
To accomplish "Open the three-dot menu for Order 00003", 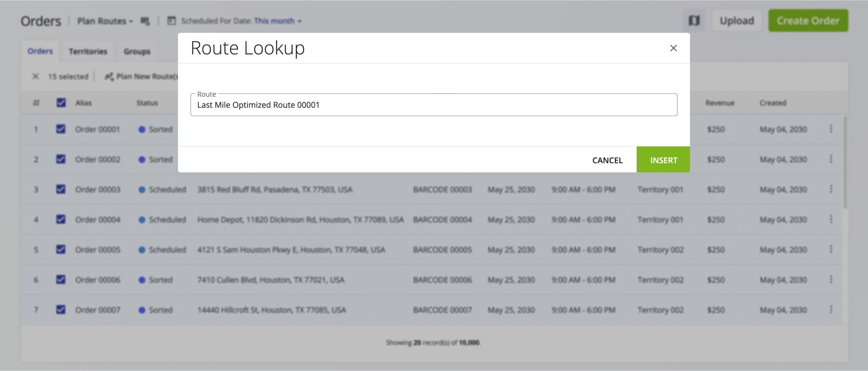I will [831, 189].
